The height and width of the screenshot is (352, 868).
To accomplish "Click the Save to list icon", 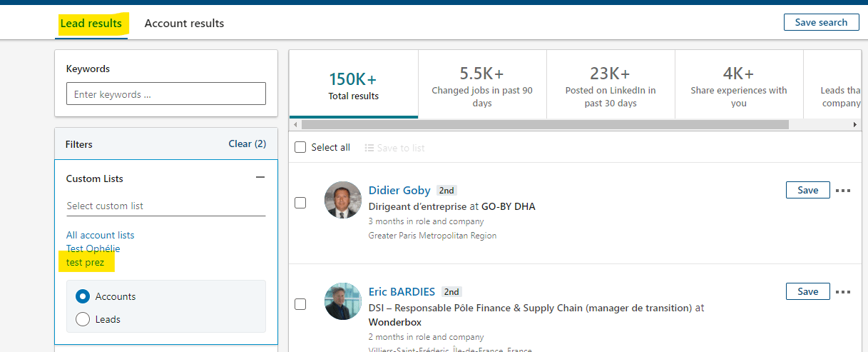I will (369, 148).
